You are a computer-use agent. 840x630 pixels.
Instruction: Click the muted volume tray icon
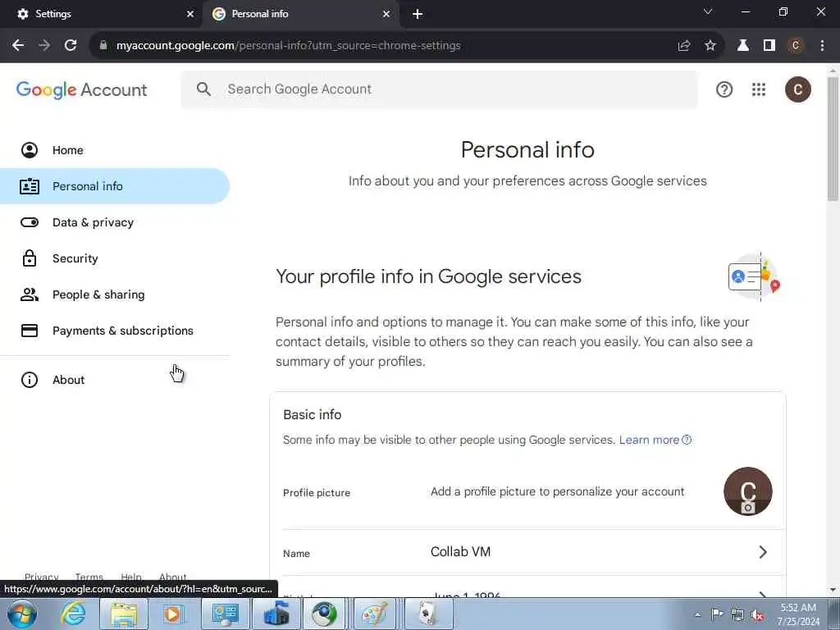(x=757, y=614)
